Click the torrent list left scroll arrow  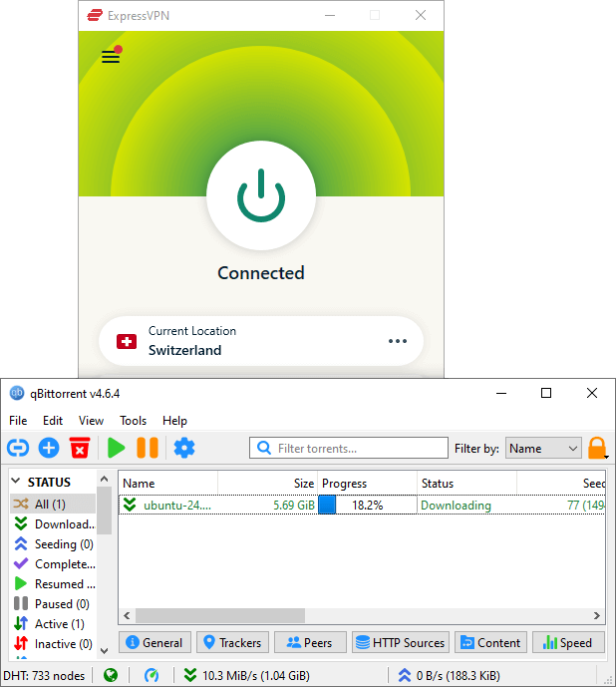(x=127, y=615)
